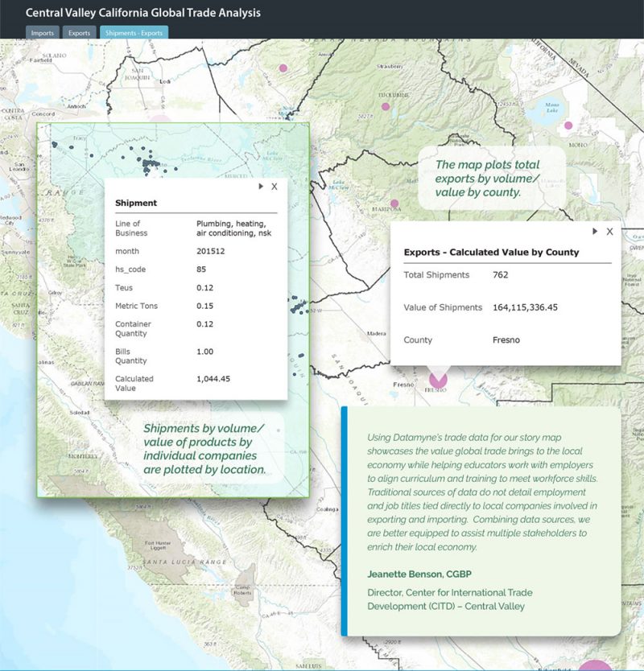
Task: Click the Shipment popup heading
Action: [x=136, y=204]
